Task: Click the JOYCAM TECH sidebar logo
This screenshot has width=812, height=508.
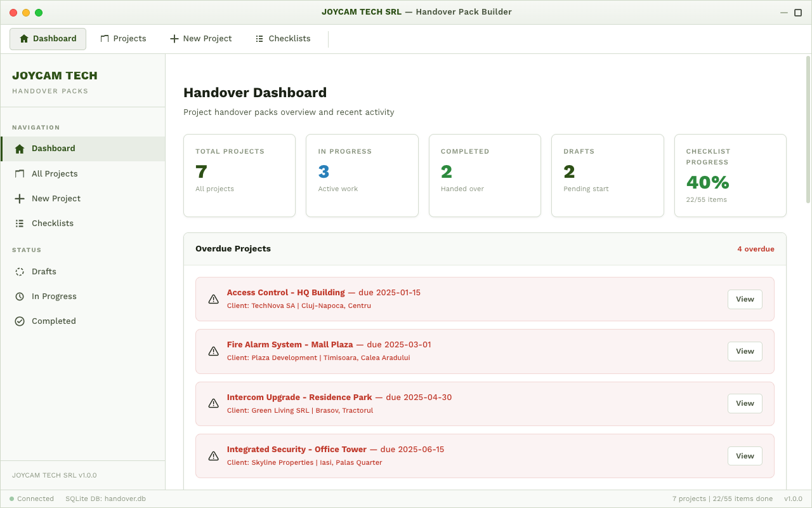Action: pos(55,75)
